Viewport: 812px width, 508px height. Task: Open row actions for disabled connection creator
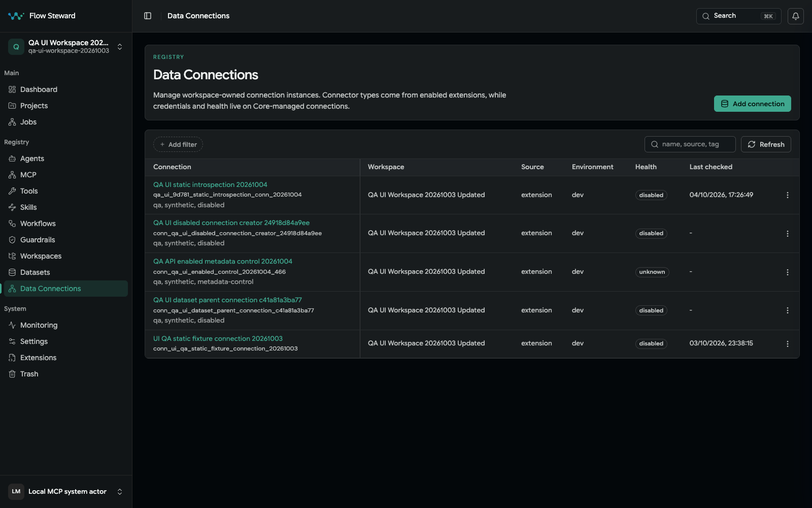787,234
